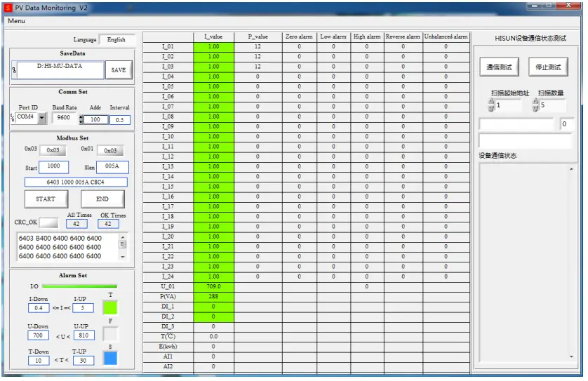This screenshot has width=588, height=381.
Task: Click the 扫描起始地址 value field
Action: (x=508, y=105)
